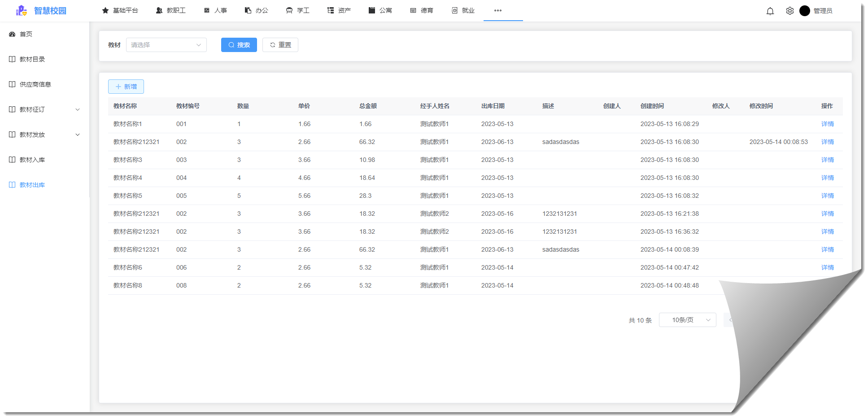Click the 教材目录 book icon
The image size is (868, 419).
point(12,59)
